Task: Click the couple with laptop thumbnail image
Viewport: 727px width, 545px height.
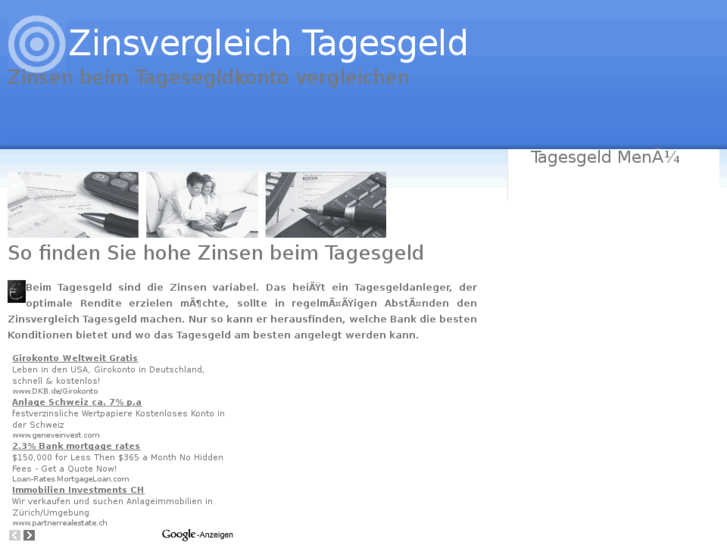Action: (x=202, y=205)
